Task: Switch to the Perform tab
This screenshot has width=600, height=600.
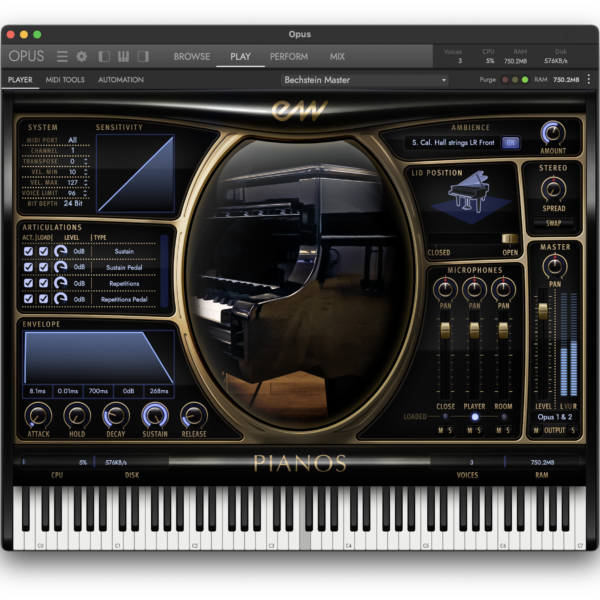Action: coord(289,57)
